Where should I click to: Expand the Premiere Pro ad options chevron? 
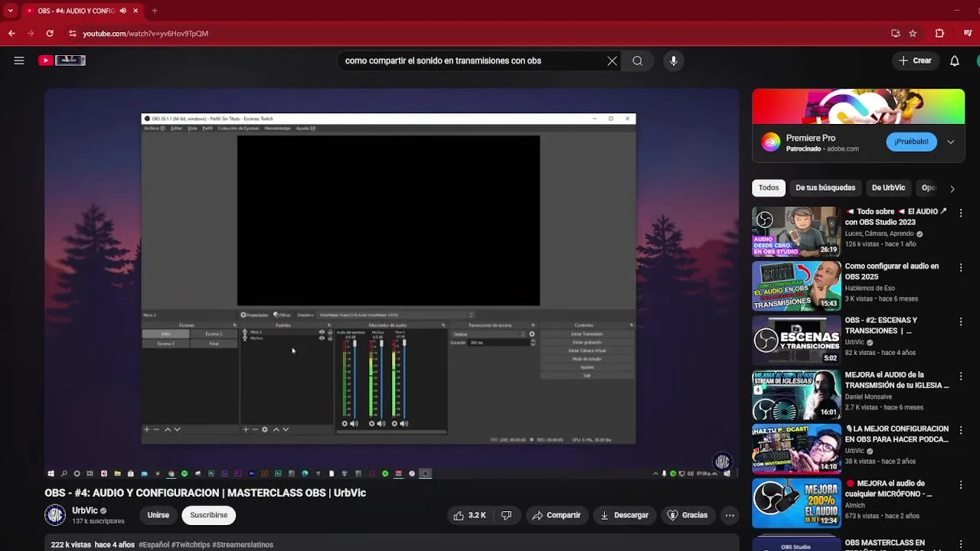click(x=951, y=142)
